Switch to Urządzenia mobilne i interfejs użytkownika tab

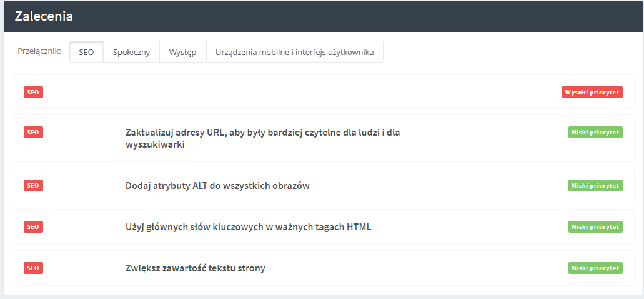point(294,52)
